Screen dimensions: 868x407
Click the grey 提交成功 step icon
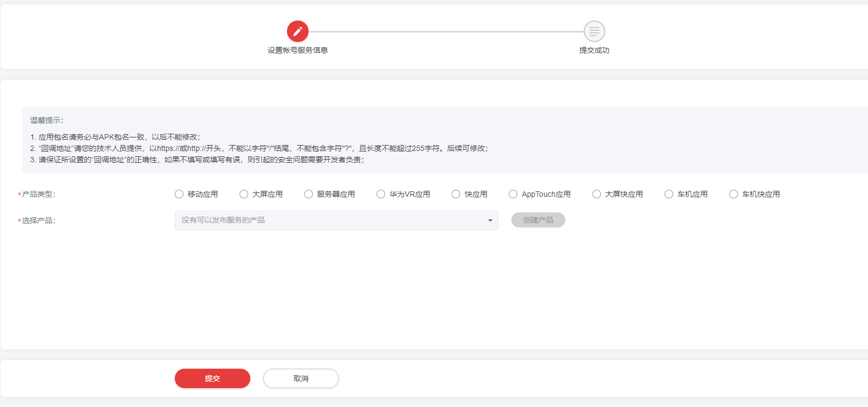594,31
